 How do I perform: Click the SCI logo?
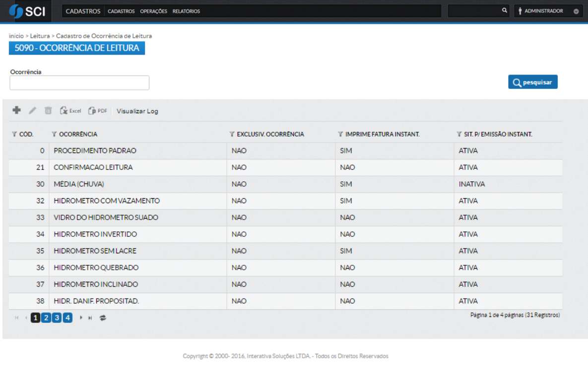[28, 11]
